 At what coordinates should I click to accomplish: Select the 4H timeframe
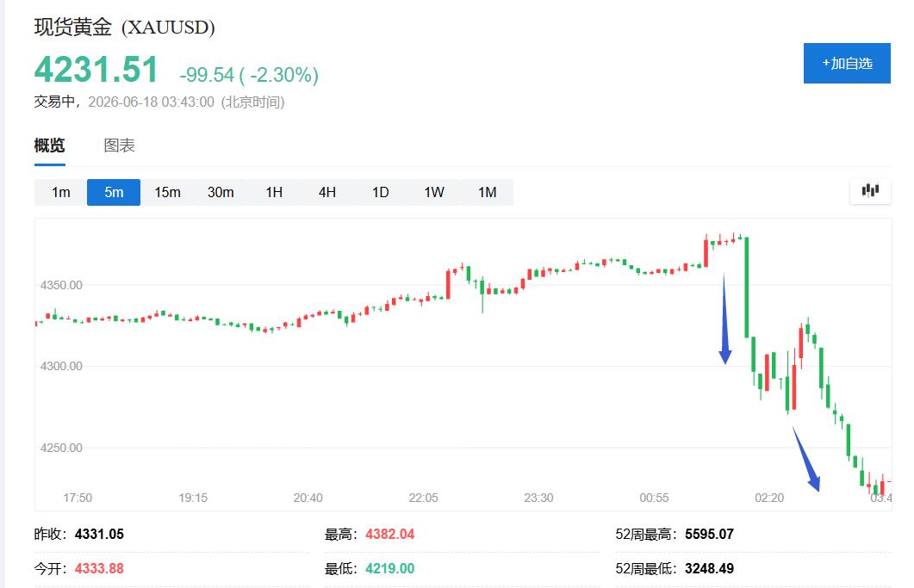327,192
